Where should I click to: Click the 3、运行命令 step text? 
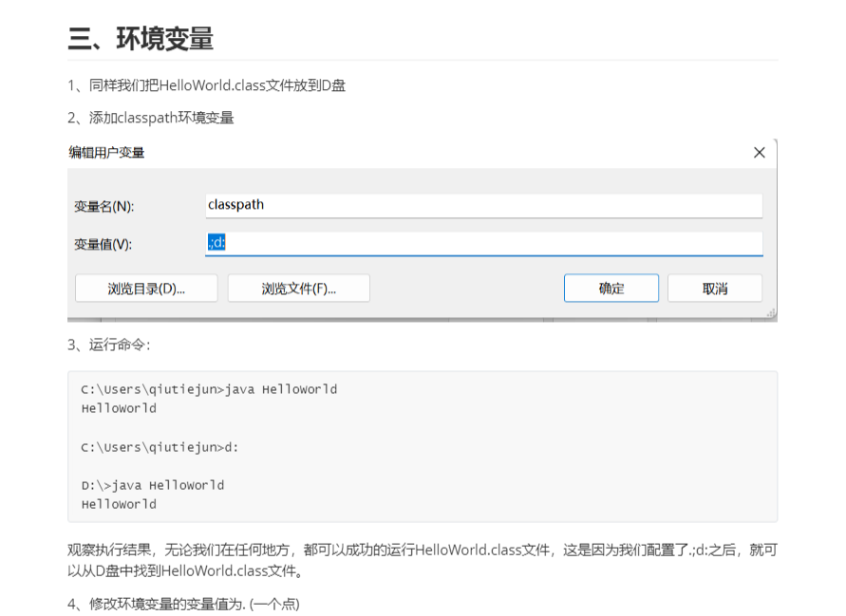[x=109, y=345]
